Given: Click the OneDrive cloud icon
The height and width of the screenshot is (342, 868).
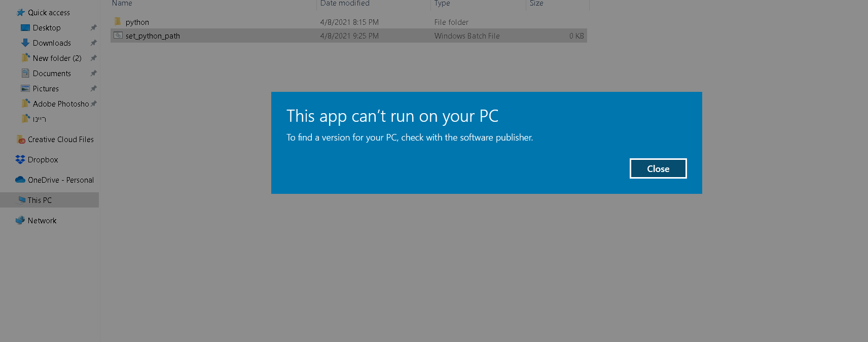Looking at the screenshot, I should click(20, 180).
